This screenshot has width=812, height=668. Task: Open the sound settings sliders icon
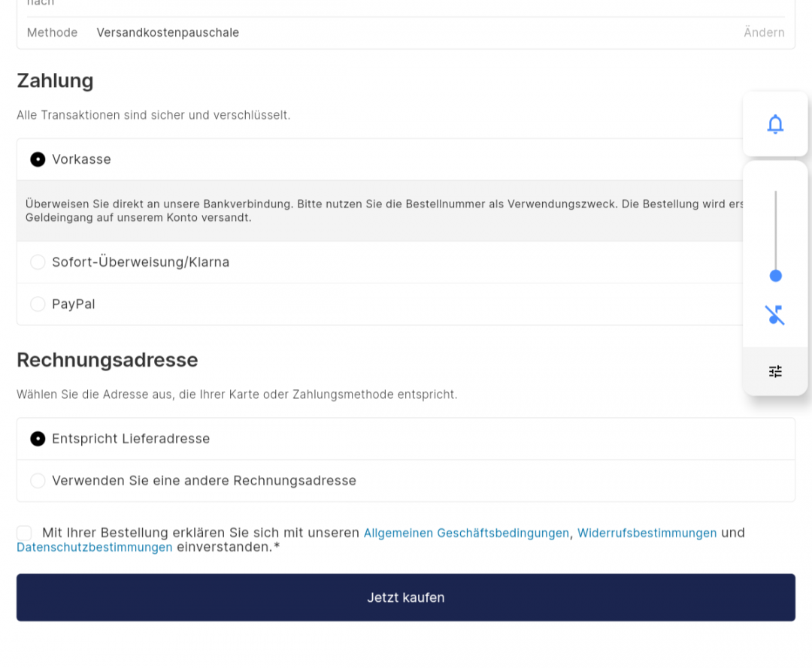click(775, 371)
